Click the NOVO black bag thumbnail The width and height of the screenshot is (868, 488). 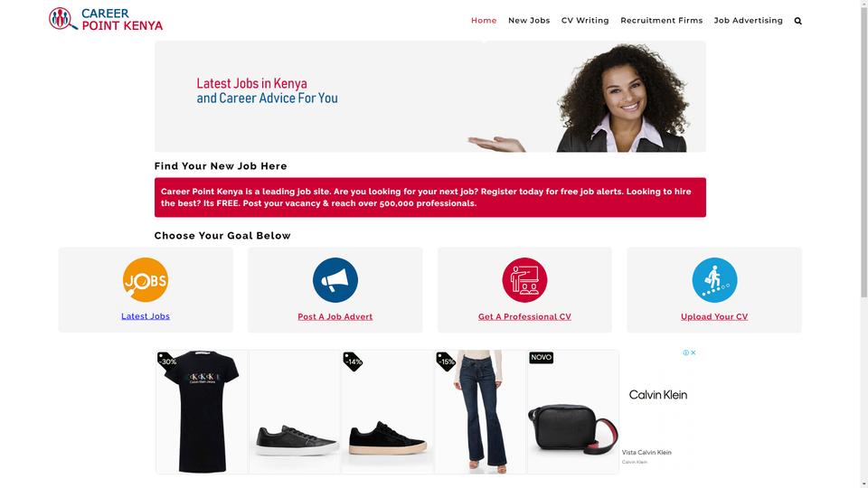click(x=572, y=412)
